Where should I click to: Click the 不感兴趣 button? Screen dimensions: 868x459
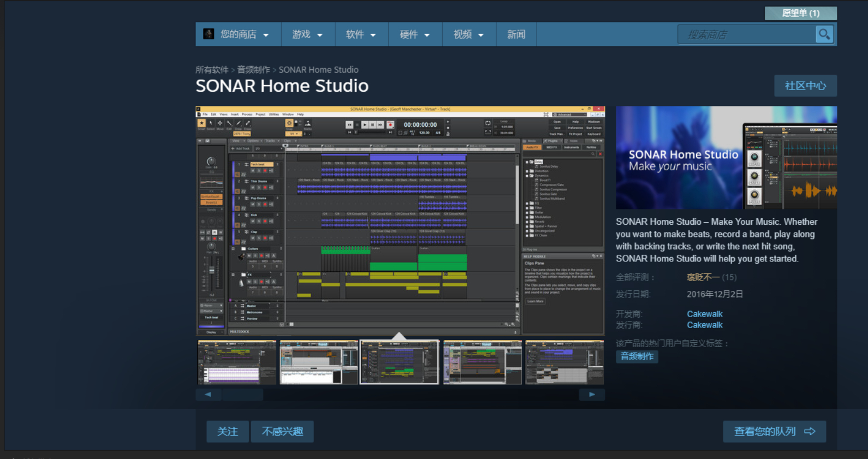pos(282,432)
